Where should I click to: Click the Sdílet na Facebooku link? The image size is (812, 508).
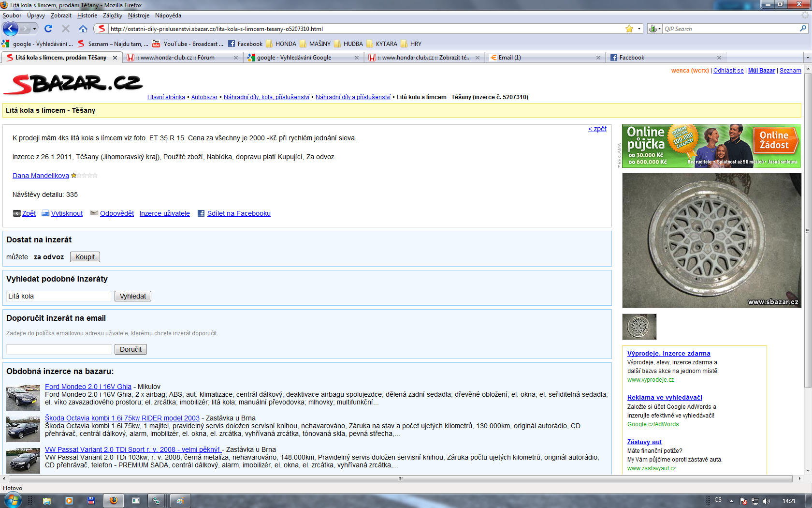click(x=238, y=213)
